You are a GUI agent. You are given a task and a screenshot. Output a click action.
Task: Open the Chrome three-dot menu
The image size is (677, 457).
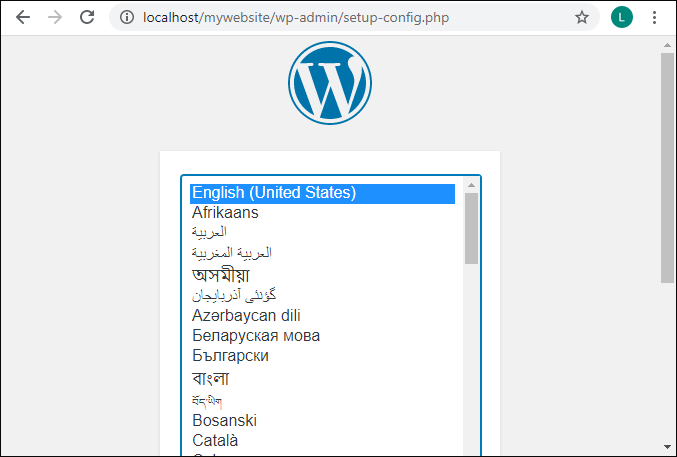655,17
